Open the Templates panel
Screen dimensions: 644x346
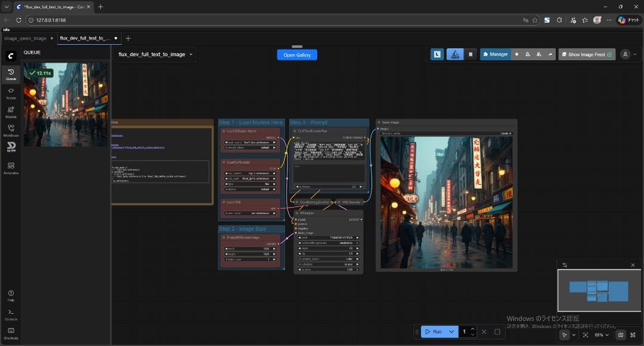(x=11, y=168)
